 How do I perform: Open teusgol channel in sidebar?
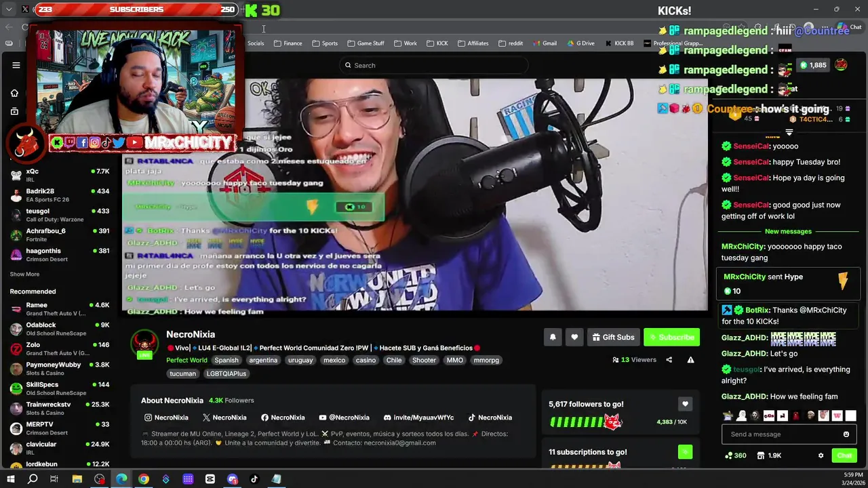[60, 215]
